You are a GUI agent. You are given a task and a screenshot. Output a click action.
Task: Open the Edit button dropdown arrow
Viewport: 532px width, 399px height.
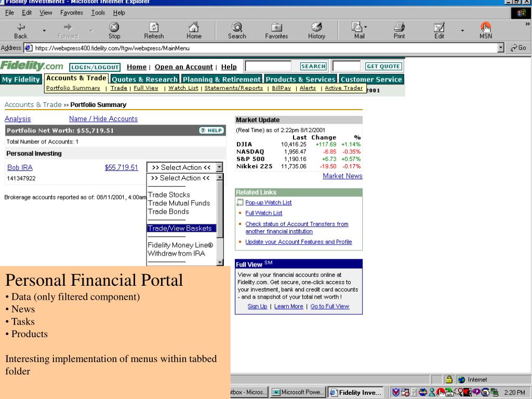click(x=462, y=31)
